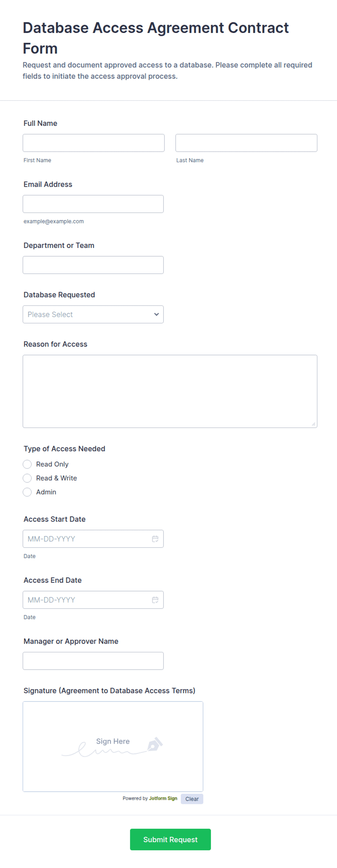Focus the First Name input field
Image resolution: width=337 pixels, height=868 pixels.
pos(93,143)
